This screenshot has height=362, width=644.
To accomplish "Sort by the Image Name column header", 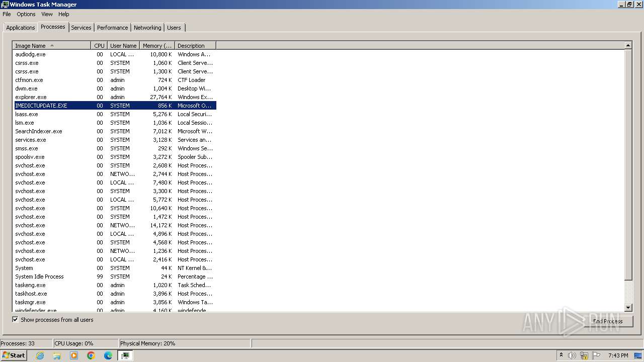I will (52, 46).
